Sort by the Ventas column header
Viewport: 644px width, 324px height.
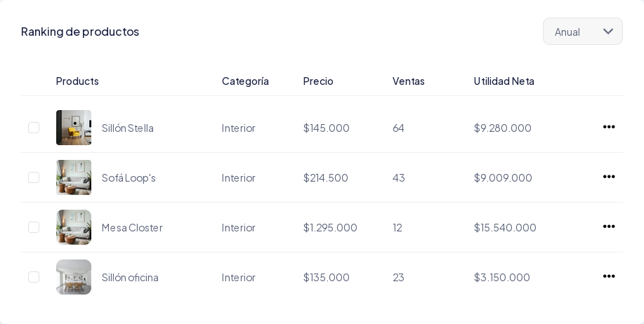click(408, 81)
